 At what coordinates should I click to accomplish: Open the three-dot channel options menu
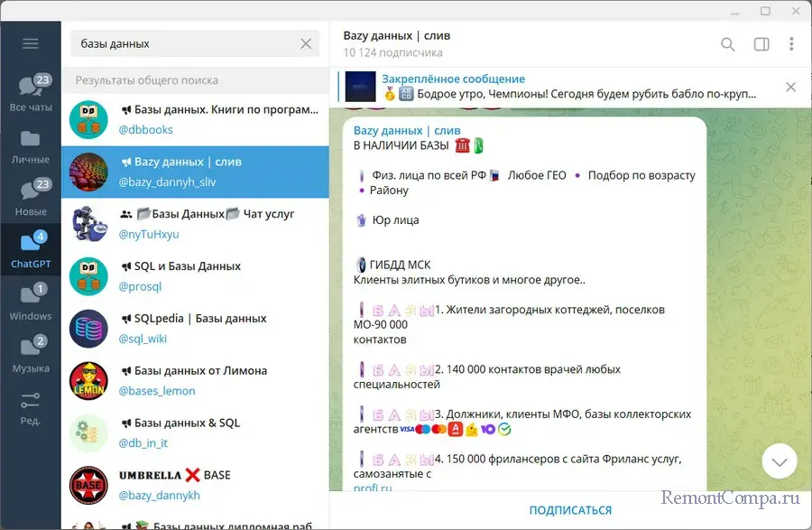(791, 44)
